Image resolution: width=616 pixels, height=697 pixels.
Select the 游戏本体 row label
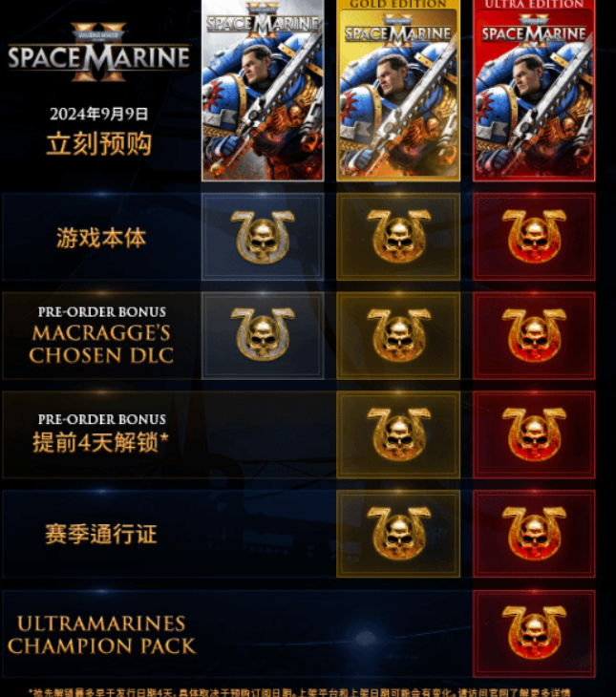click(101, 238)
